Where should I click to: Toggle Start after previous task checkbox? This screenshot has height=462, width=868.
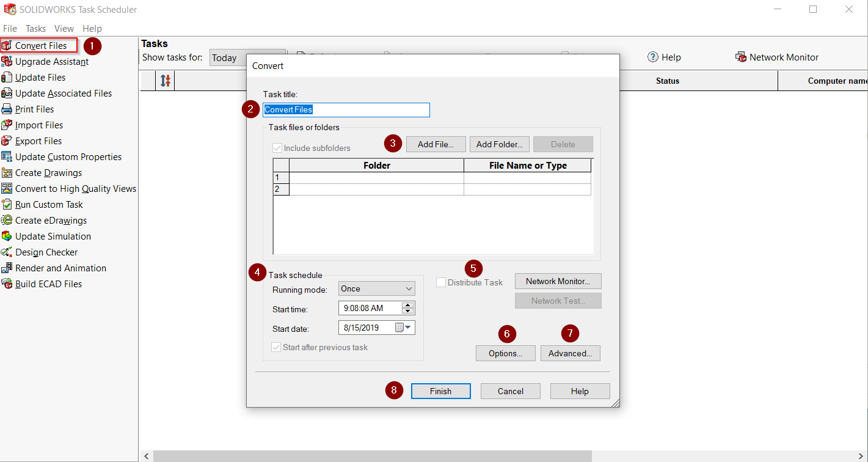click(x=276, y=347)
